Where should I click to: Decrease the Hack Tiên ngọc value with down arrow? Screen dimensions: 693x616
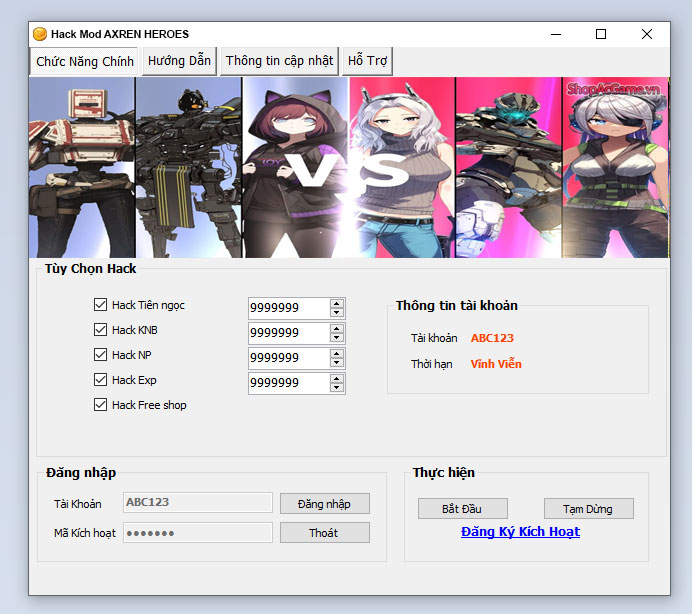tap(337, 312)
